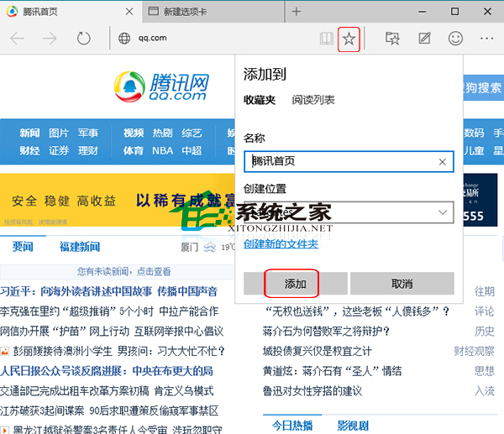Click the 往期 link
504x434 pixels.
(484, 291)
